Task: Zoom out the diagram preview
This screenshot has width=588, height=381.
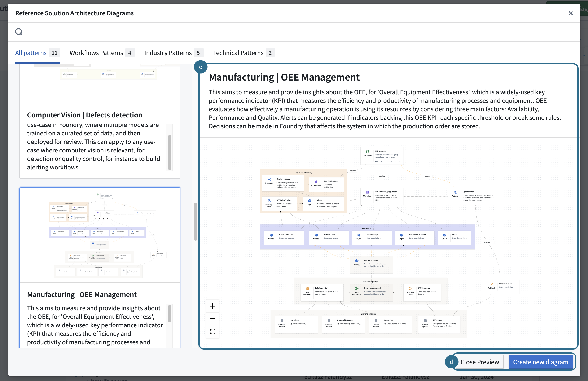Action: point(212,319)
